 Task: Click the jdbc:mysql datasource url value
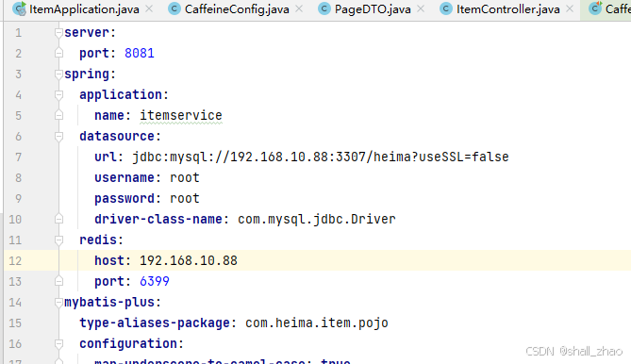tap(321, 157)
